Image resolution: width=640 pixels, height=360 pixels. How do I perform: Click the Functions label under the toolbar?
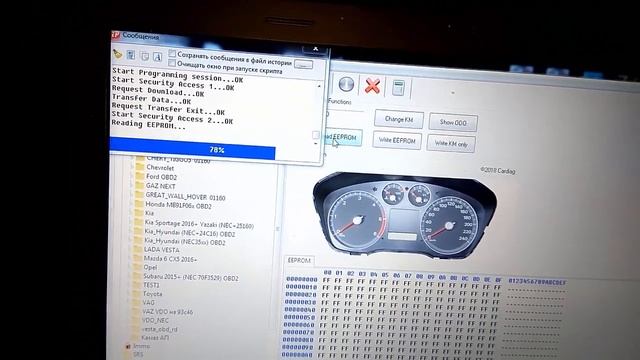tap(340, 102)
